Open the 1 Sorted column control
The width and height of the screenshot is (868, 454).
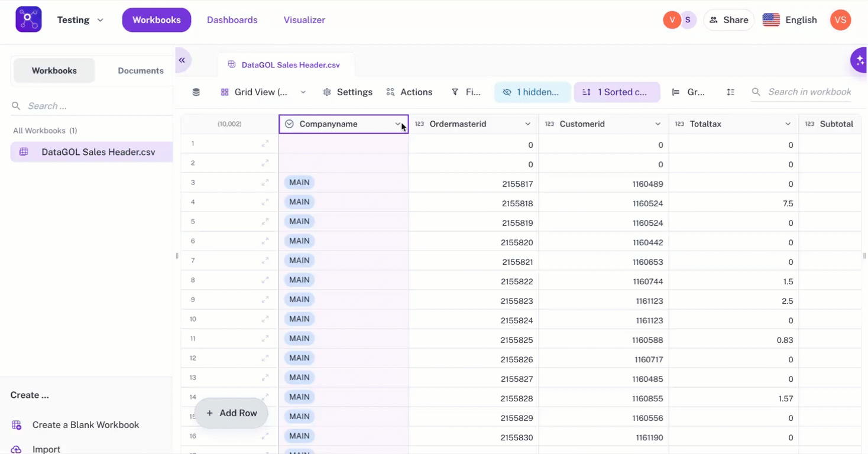[x=617, y=92]
